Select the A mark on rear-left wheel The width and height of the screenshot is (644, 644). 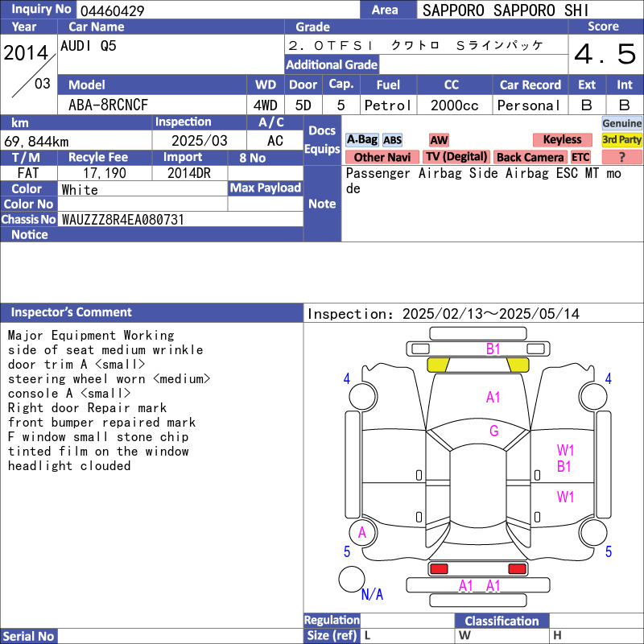(362, 532)
